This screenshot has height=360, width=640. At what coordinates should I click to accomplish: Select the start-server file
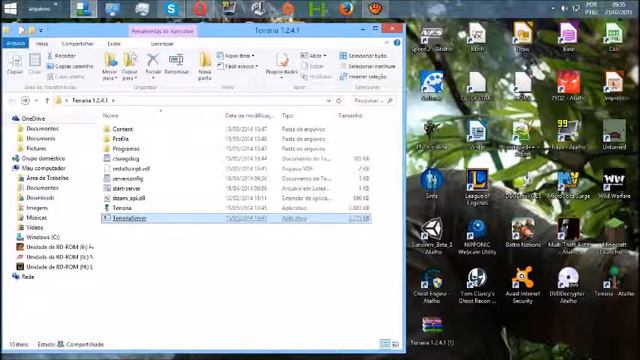127,189
